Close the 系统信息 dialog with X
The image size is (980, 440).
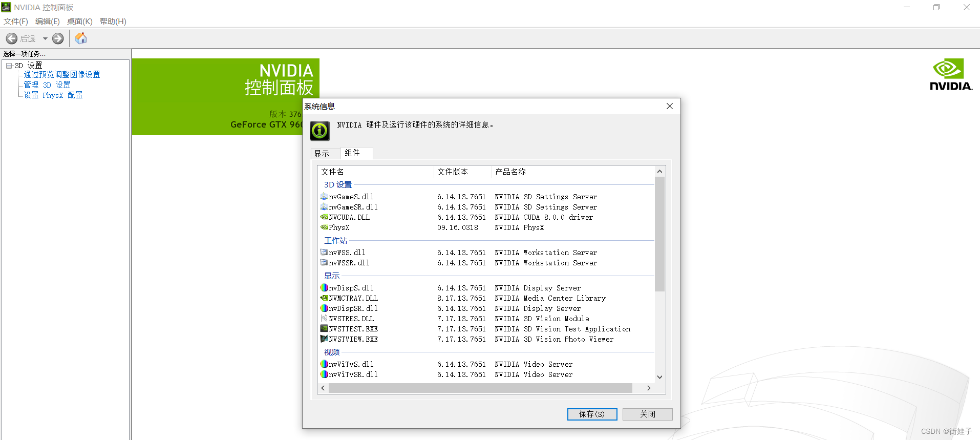click(670, 106)
